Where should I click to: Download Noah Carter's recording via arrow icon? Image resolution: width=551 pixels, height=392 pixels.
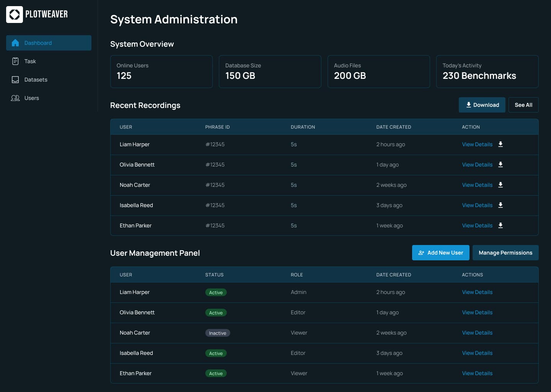[x=500, y=185]
